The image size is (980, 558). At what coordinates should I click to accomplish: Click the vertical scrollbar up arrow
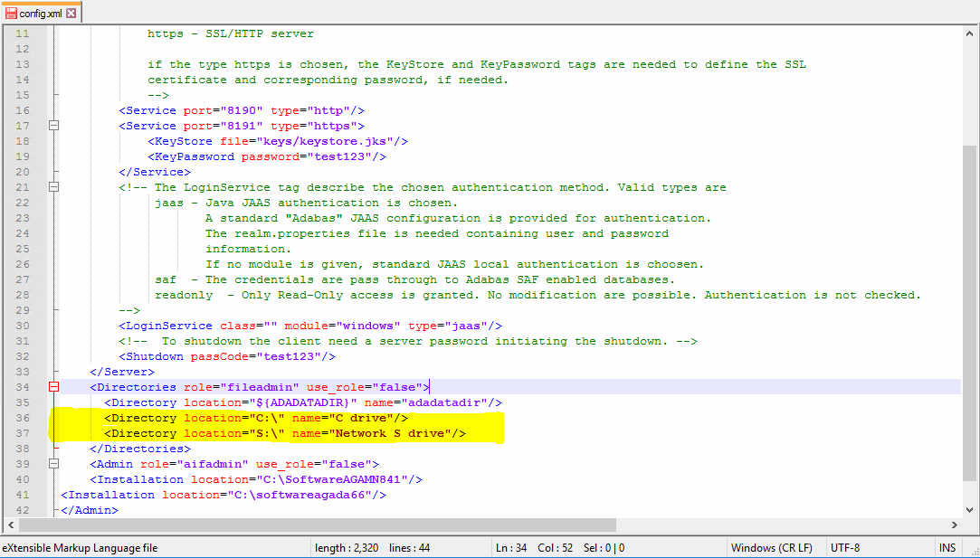coord(969,33)
